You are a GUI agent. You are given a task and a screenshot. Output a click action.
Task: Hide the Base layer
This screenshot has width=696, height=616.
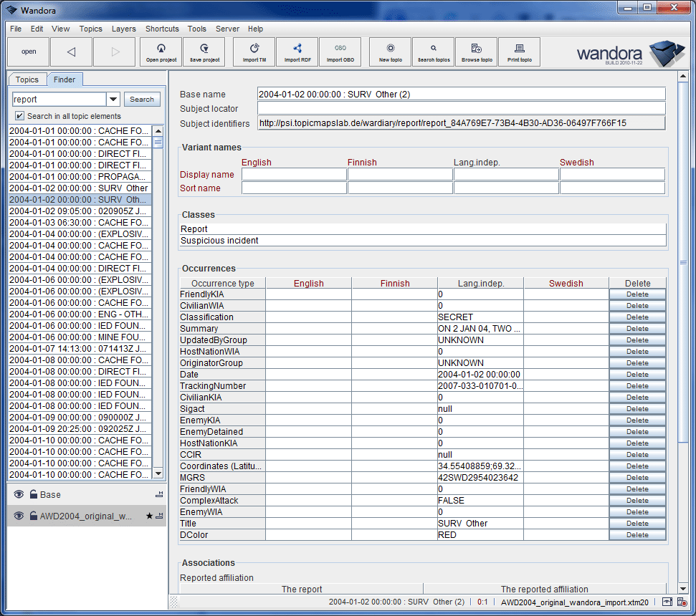click(19, 494)
